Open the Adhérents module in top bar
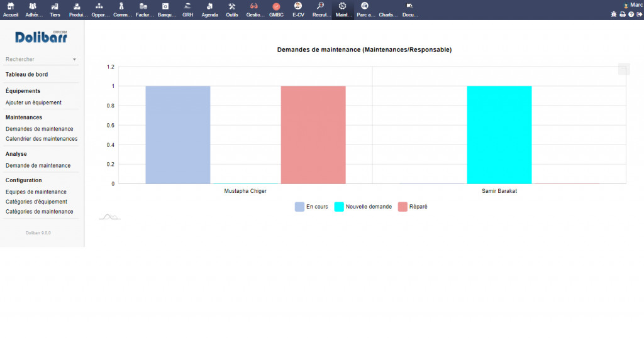The height and width of the screenshot is (338, 644). (33, 10)
